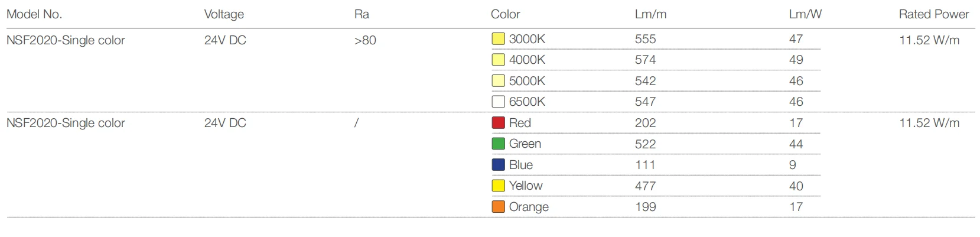Click the Voltage column header

tap(224, 14)
